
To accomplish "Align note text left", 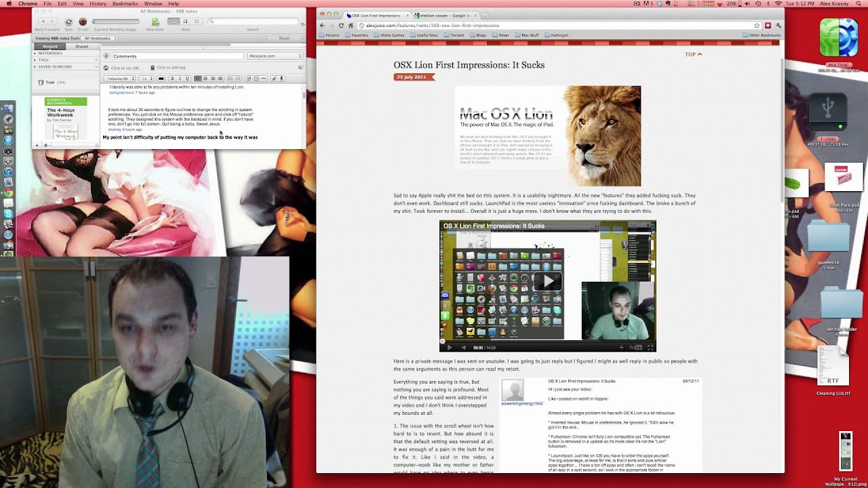I will (x=197, y=79).
